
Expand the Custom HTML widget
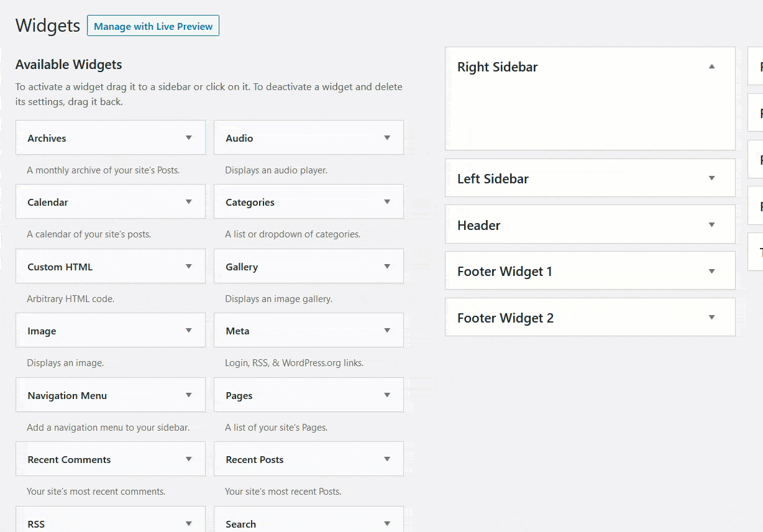189,266
